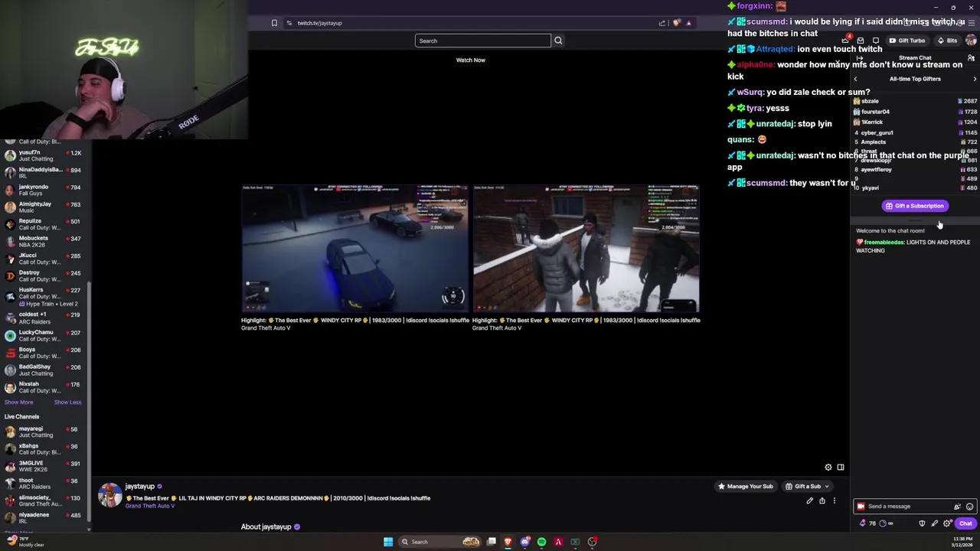The width and height of the screenshot is (980, 551).
Task: Open the three-dot more options on channel
Action: coord(835,501)
